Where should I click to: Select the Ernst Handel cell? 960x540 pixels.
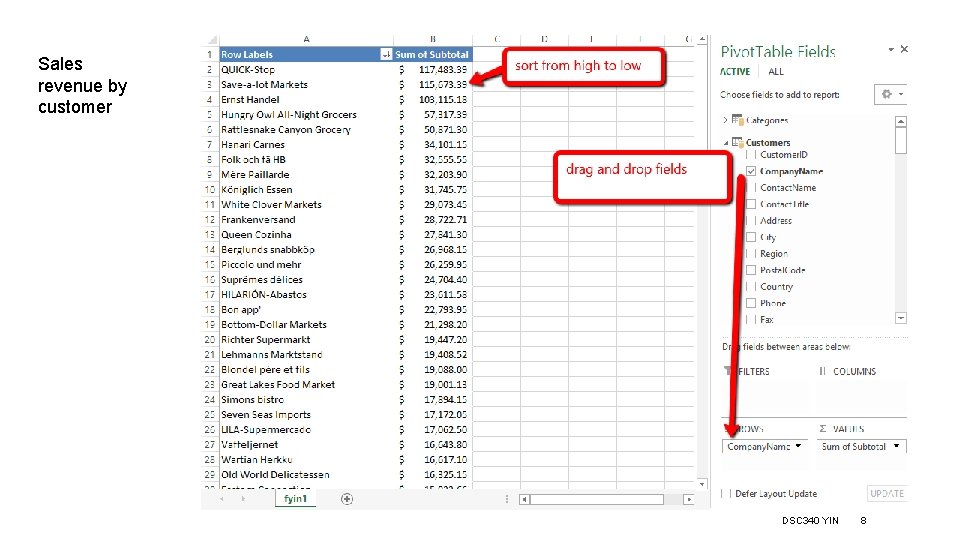pos(306,100)
